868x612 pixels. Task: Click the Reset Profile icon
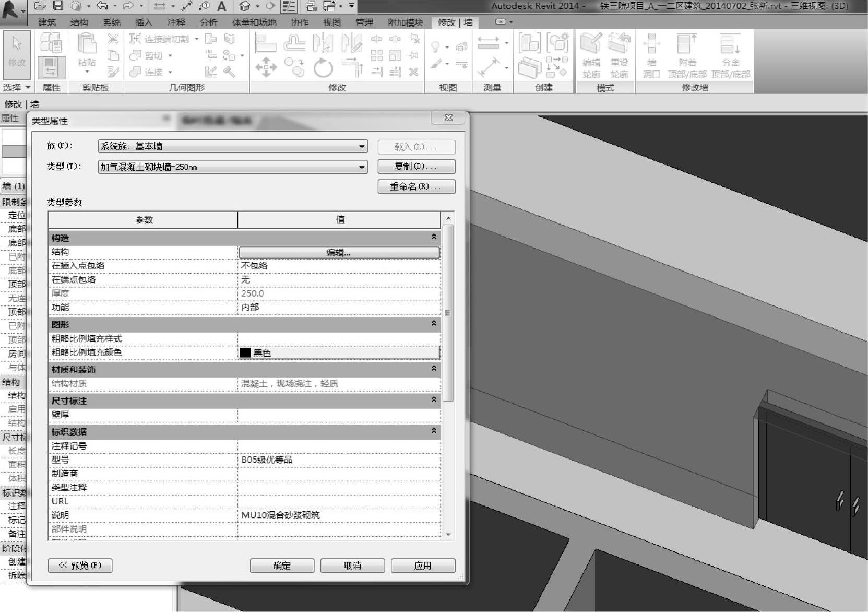[x=620, y=56]
